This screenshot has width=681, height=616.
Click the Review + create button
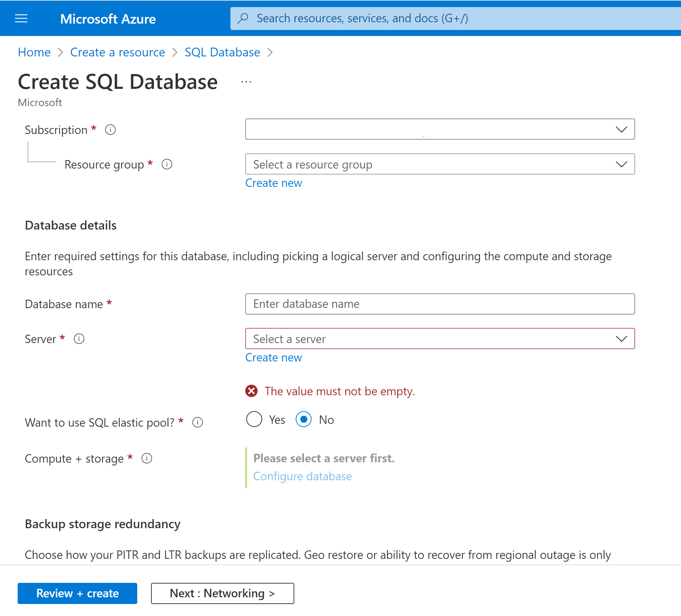coord(77,593)
